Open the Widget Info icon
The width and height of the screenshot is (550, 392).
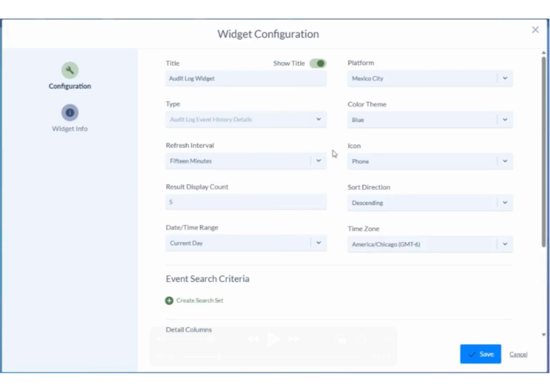(x=70, y=113)
